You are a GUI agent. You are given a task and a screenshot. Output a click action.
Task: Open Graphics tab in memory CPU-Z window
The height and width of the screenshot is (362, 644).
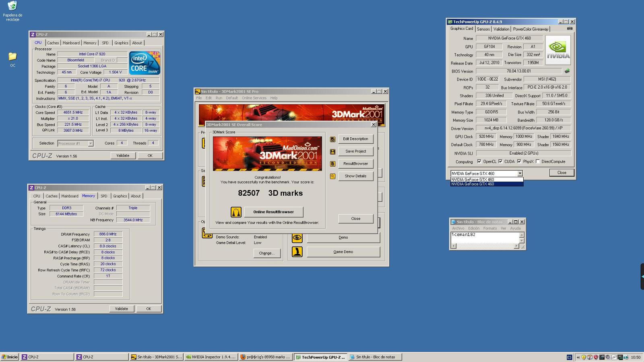(x=120, y=196)
